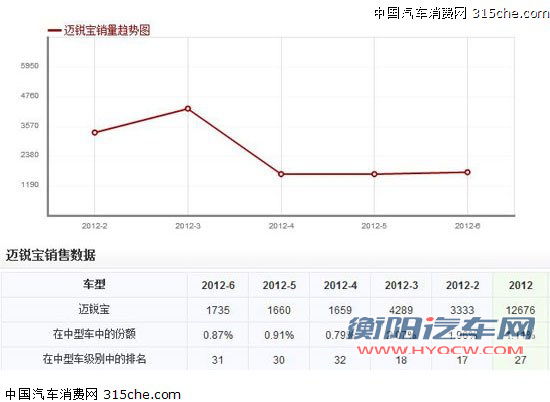Click the table column header 2012-5

(x=279, y=285)
